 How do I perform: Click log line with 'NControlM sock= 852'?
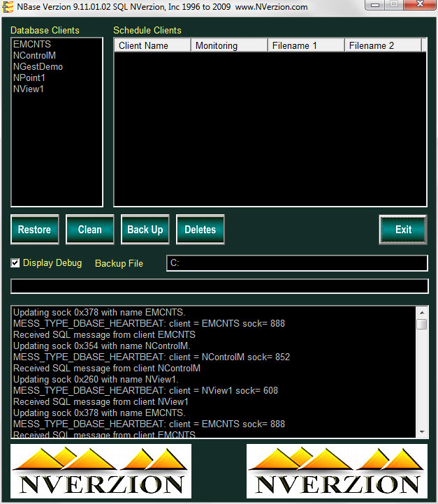152,357
